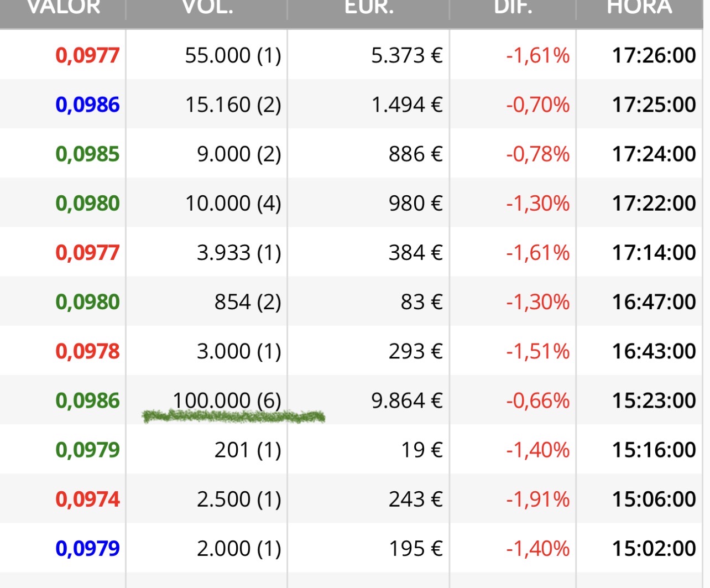Select the red 0,0974 price value
Image resolution: width=710 pixels, height=588 pixels.
[x=87, y=499]
